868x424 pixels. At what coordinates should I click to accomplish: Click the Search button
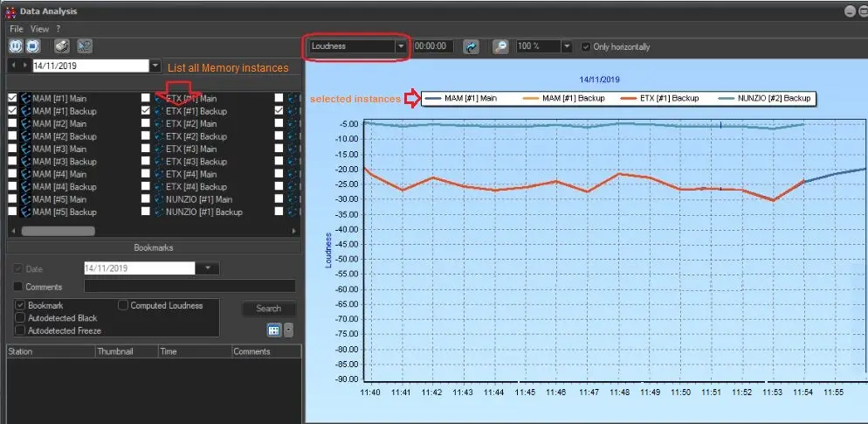(268, 309)
